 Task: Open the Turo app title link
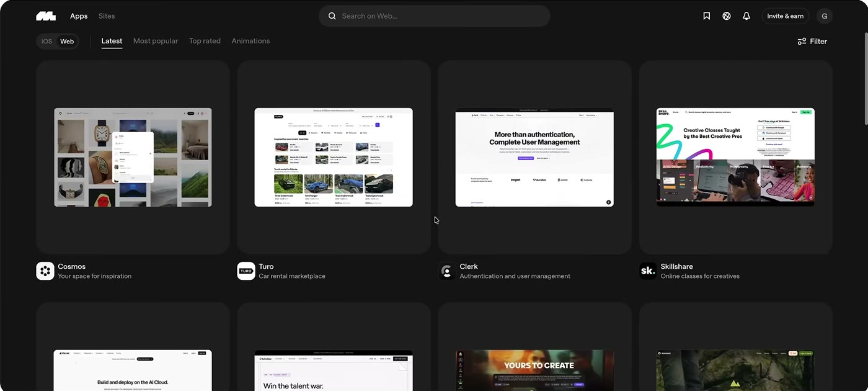click(x=266, y=266)
